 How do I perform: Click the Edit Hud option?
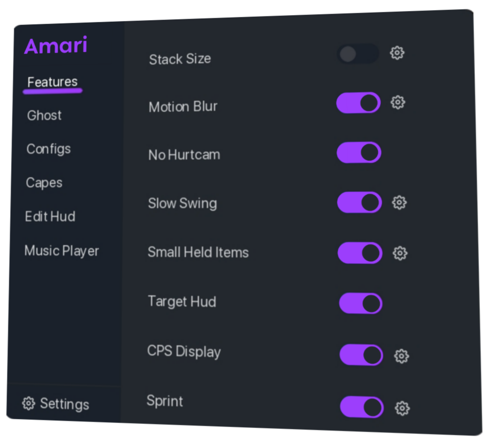point(50,216)
